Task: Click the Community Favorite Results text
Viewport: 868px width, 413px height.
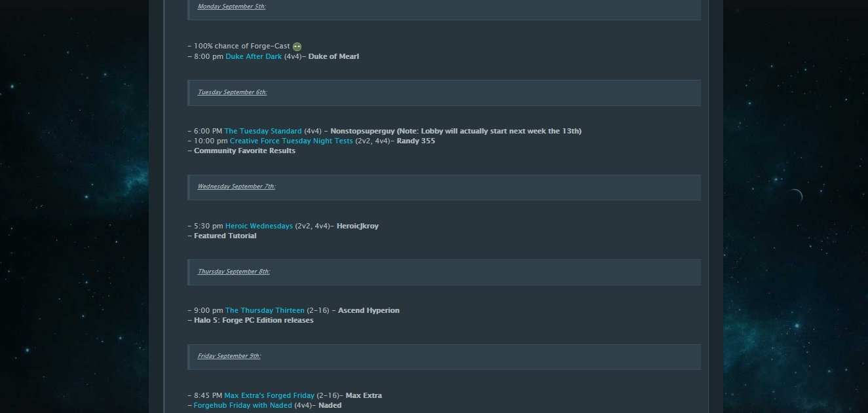Action: [244, 151]
